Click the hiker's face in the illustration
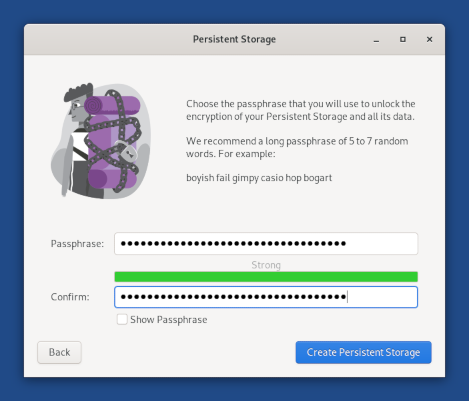Image resolution: width=469 pixels, height=401 pixels. coord(78,109)
